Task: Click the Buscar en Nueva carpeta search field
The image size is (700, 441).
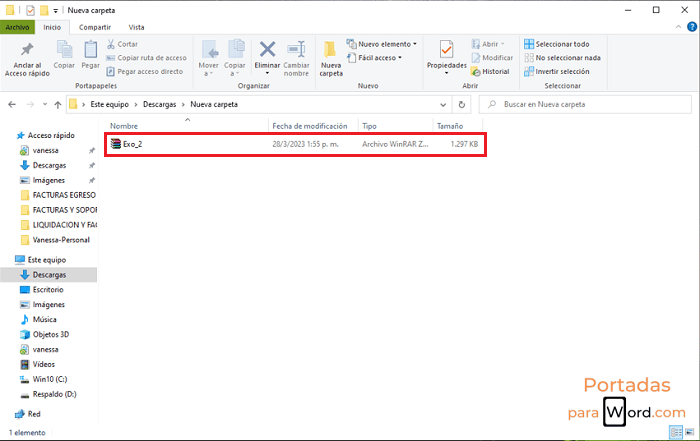Action: (590, 104)
